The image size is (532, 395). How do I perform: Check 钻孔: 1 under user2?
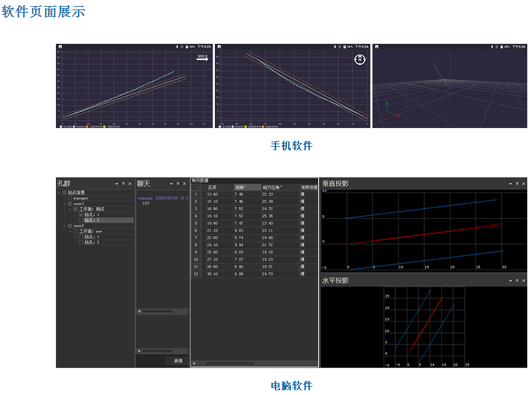coord(81,237)
